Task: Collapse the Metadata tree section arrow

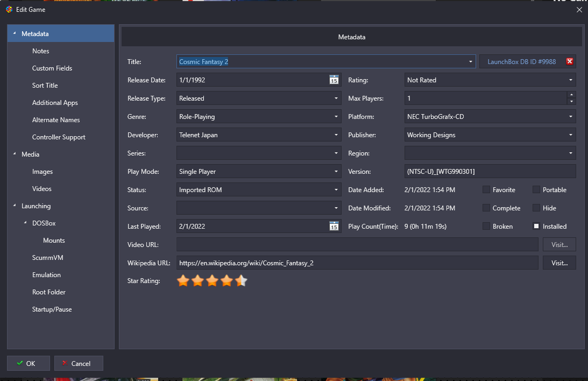Action: pyautogui.click(x=15, y=33)
